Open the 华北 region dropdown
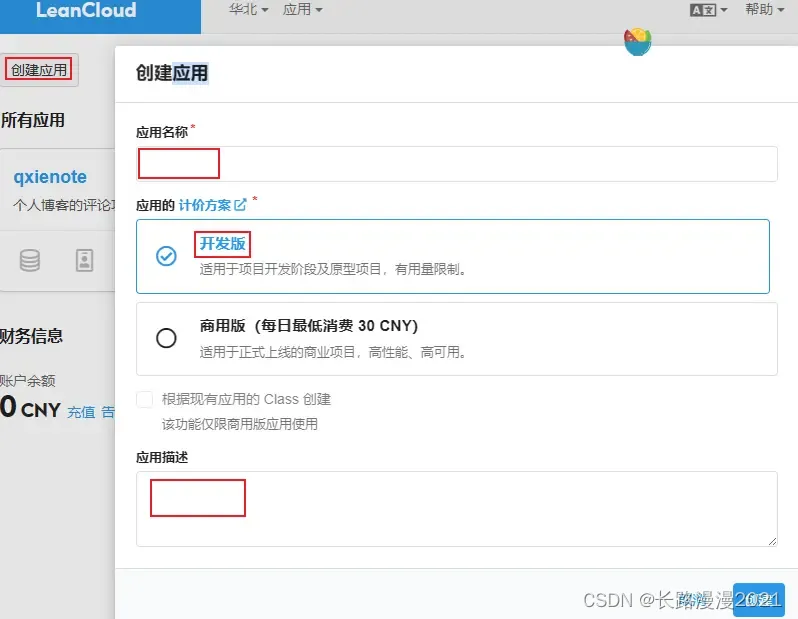Viewport: 798px width, 619px height. click(248, 9)
